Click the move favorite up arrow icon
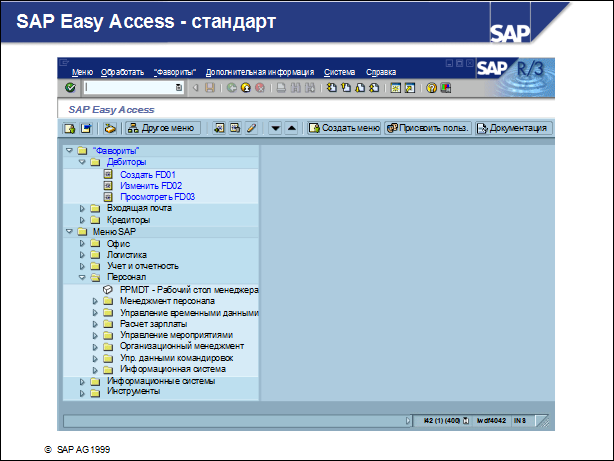The width and height of the screenshot is (614, 461). coord(291,128)
